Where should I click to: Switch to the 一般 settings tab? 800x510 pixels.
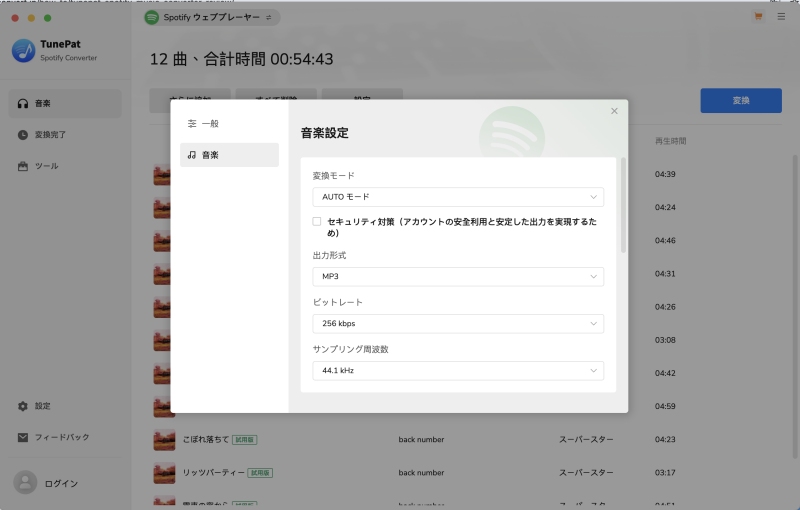[229, 123]
